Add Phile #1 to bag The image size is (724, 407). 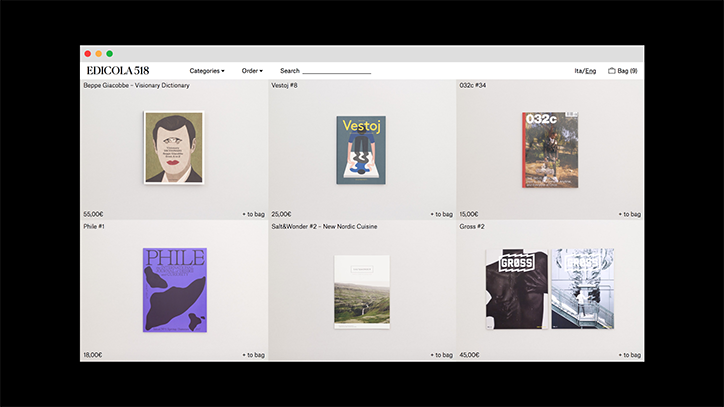pyautogui.click(x=253, y=355)
